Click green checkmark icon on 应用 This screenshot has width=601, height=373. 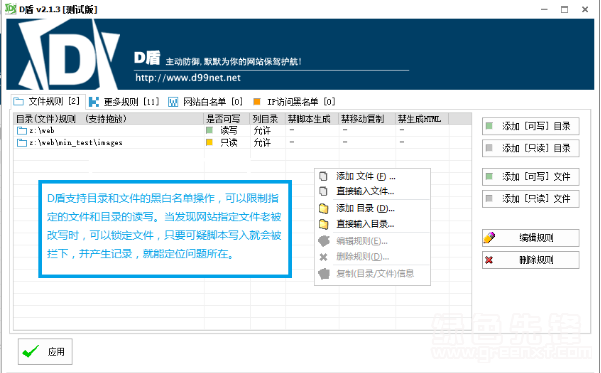[31, 351]
